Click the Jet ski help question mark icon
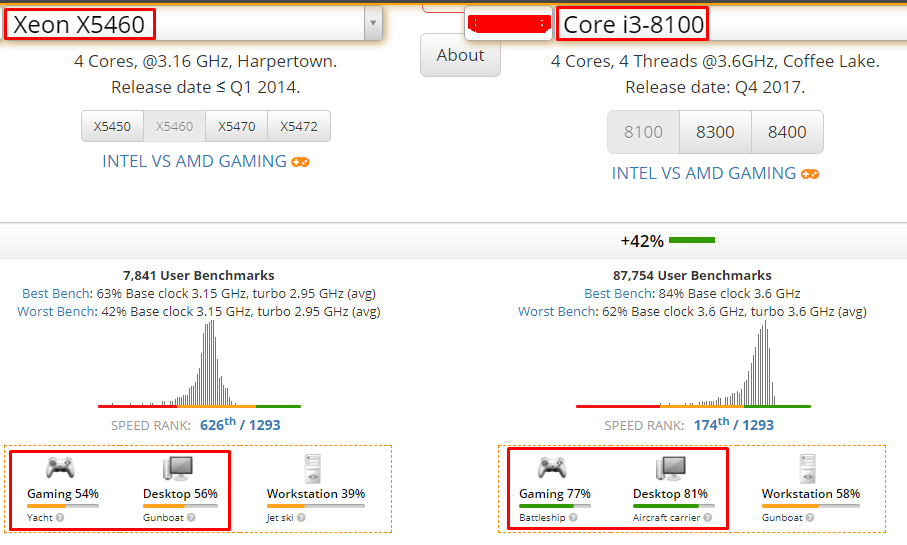Viewport: 907px width, 545px height. click(301, 518)
